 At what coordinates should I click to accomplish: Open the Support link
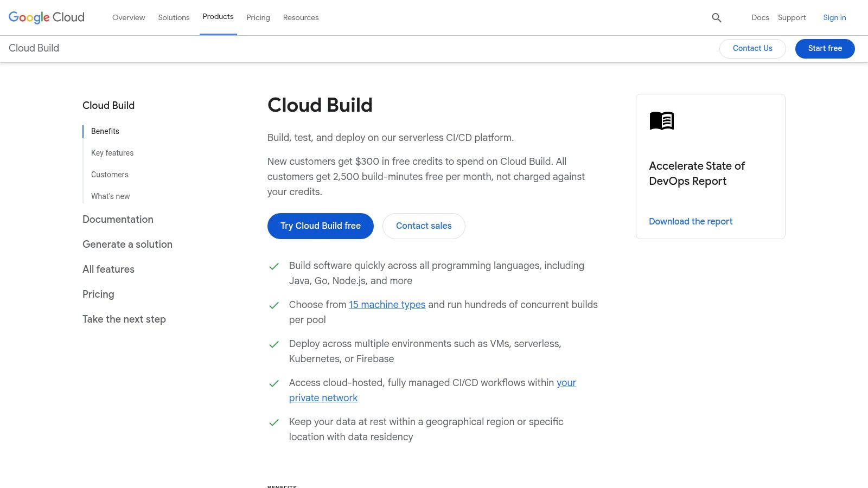(792, 17)
